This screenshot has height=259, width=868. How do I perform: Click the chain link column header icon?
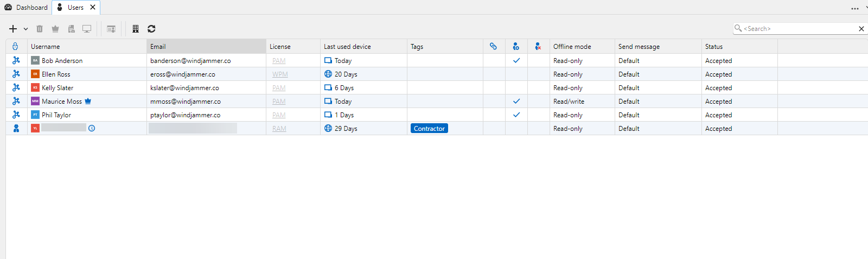(493, 47)
